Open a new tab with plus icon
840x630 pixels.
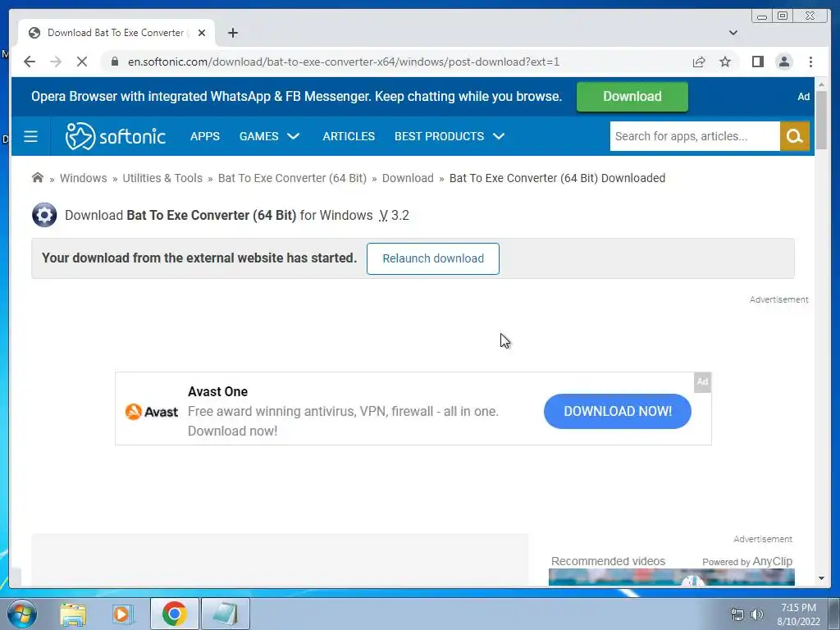point(232,33)
